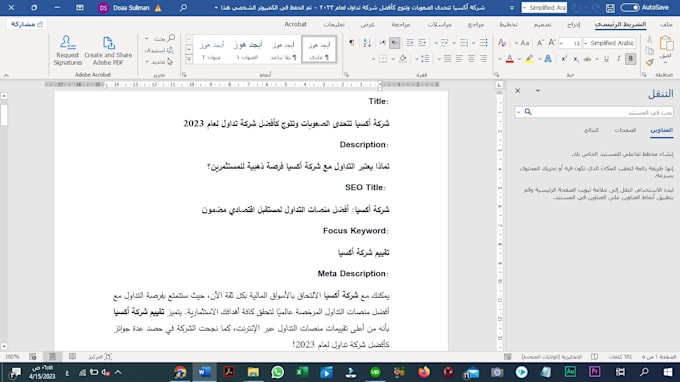This screenshot has height=382, width=680.
Task: Apply yellow text highlight color
Action: [x=529, y=59]
